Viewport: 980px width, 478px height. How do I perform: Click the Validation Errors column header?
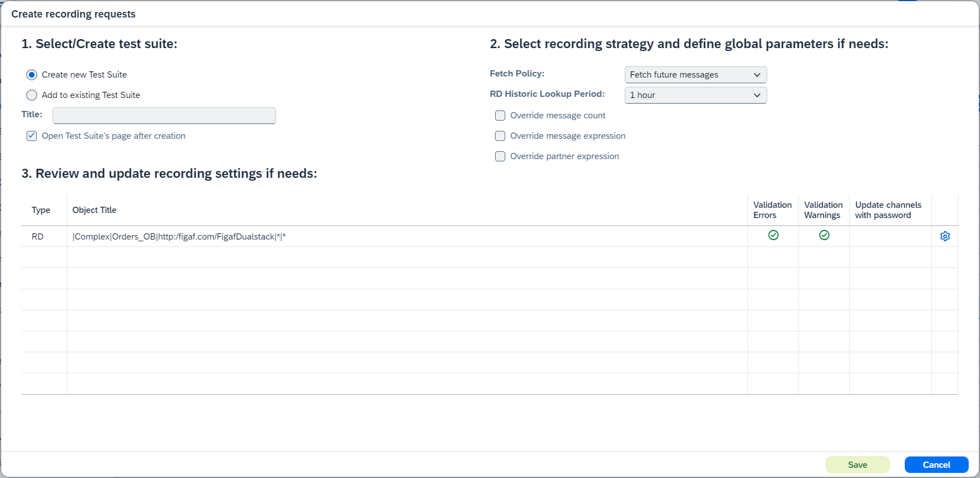pos(772,210)
